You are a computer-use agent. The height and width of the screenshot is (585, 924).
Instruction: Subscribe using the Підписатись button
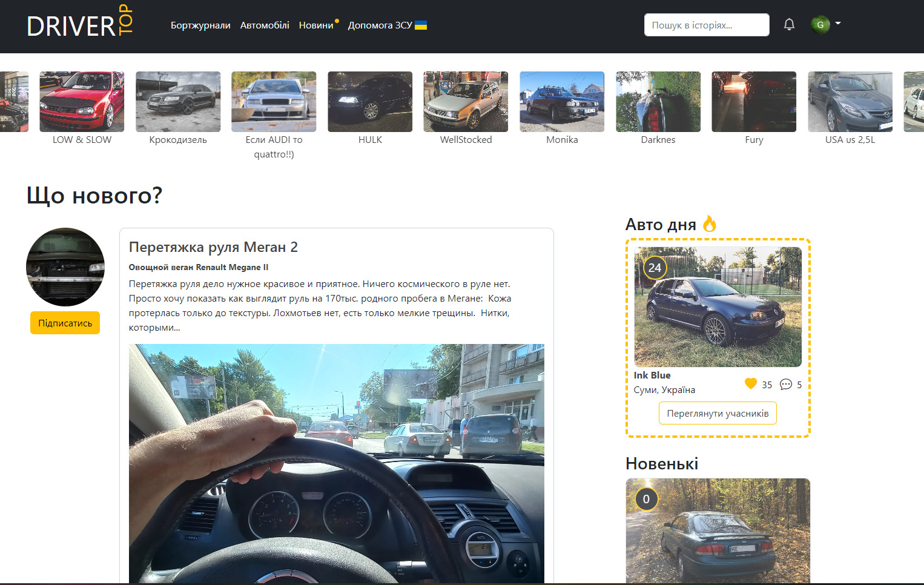[x=65, y=323]
